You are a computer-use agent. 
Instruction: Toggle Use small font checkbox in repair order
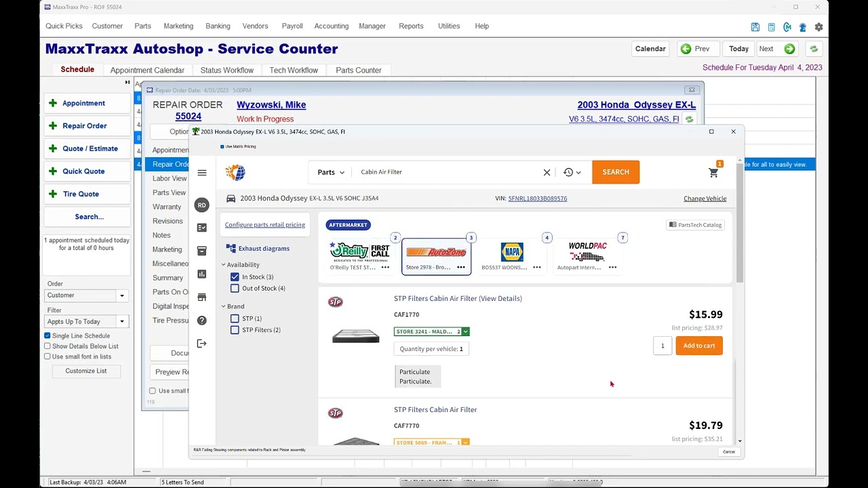153,391
